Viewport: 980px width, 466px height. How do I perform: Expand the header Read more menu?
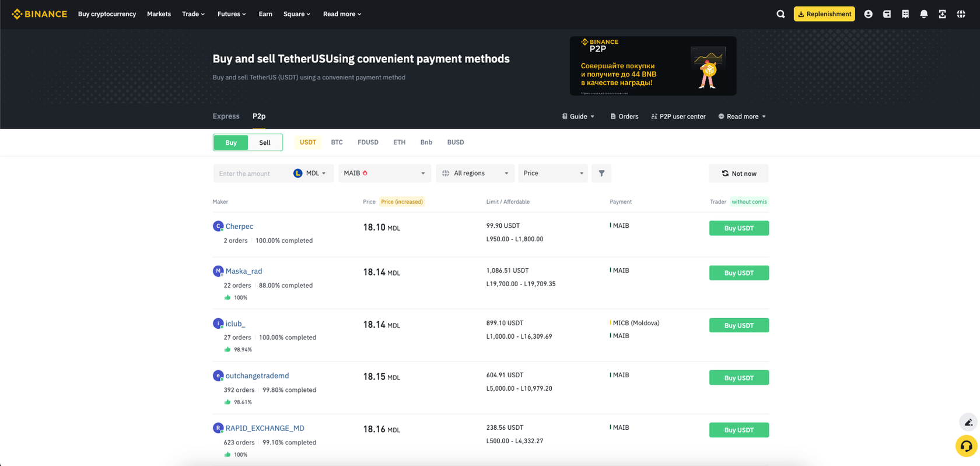[x=342, y=14]
